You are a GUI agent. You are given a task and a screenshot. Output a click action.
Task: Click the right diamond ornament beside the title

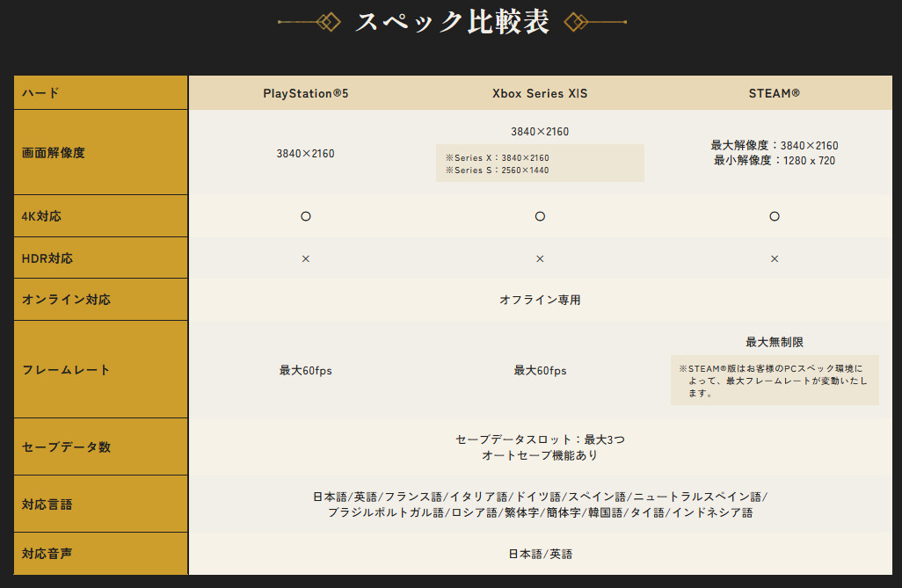tap(576, 22)
